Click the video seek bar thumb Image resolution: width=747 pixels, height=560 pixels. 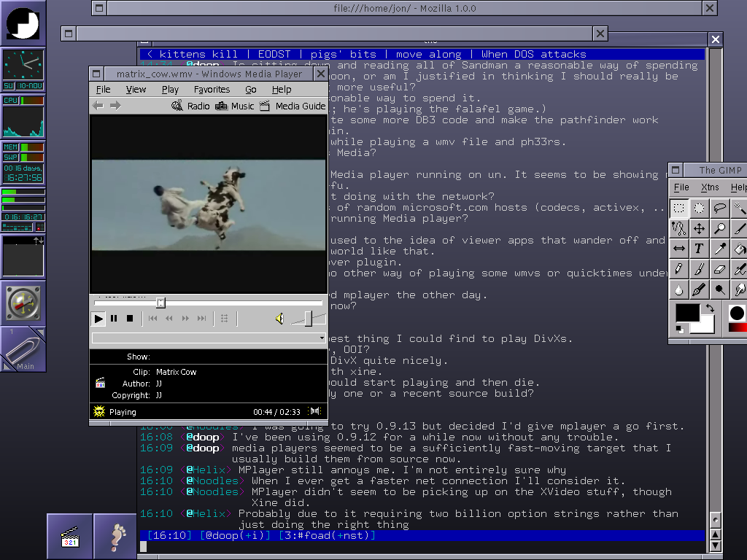point(160,303)
